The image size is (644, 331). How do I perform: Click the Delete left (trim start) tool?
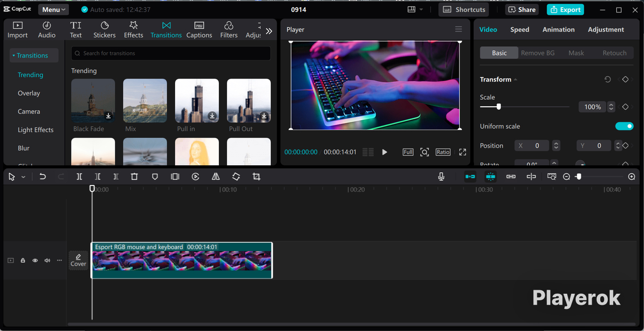click(98, 177)
